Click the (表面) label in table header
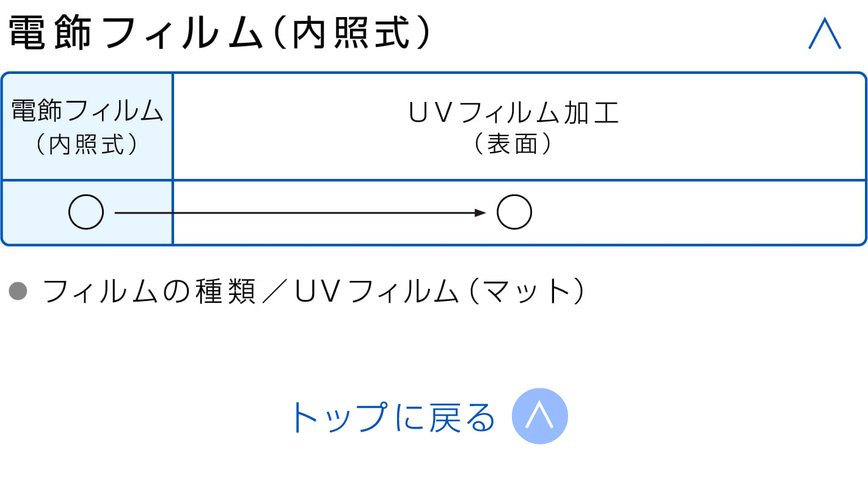The height and width of the screenshot is (483, 868). [x=514, y=145]
